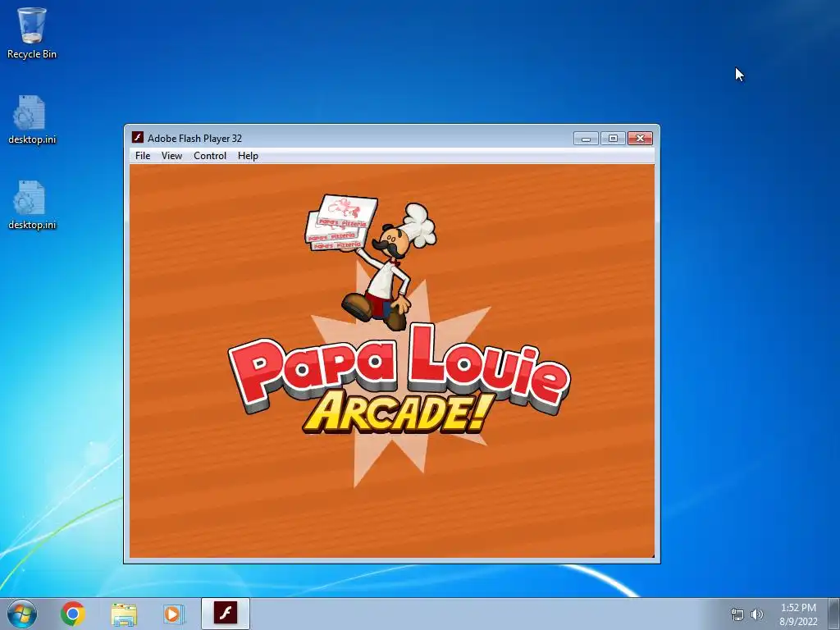Select the Recycle Bin desktop icon
The height and width of the screenshot is (630, 840).
click(x=32, y=33)
